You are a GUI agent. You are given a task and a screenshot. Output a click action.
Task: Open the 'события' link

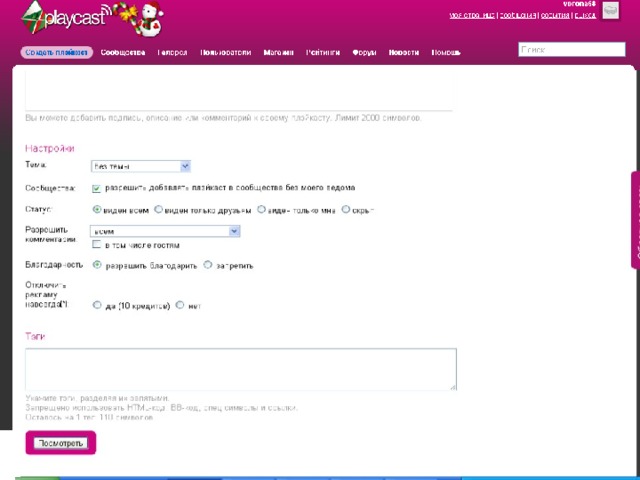click(555, 16)
